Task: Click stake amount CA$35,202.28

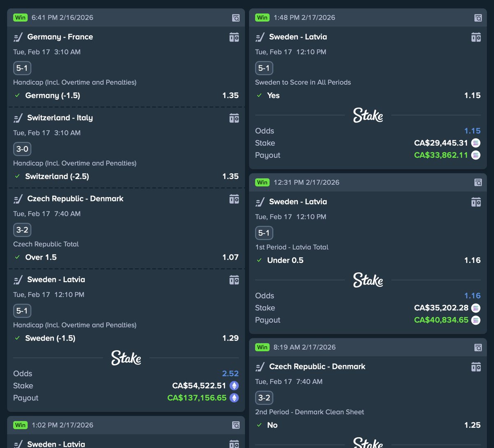Action: (x=441, y=308)
